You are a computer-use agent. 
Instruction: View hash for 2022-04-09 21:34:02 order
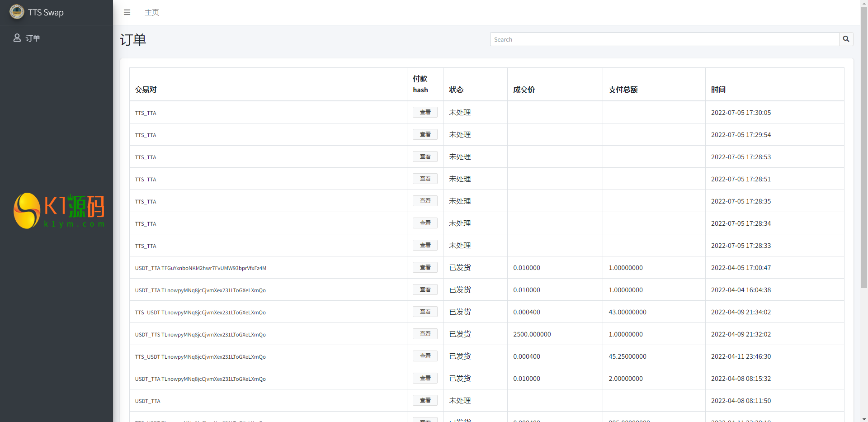tap(425, 312)
